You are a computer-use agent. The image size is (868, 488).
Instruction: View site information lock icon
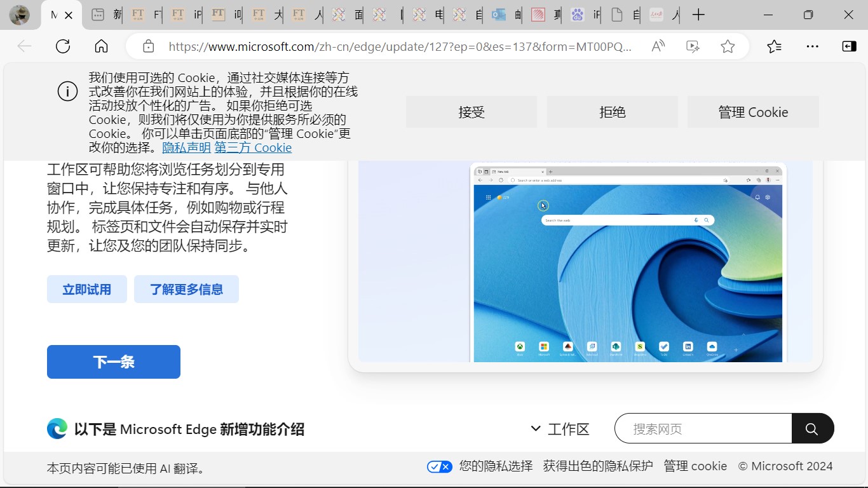(x=149, y=46)
